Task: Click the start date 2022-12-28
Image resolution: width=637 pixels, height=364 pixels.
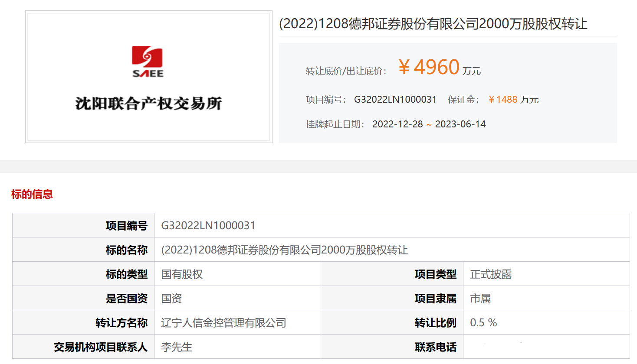Action: (397, 124)
